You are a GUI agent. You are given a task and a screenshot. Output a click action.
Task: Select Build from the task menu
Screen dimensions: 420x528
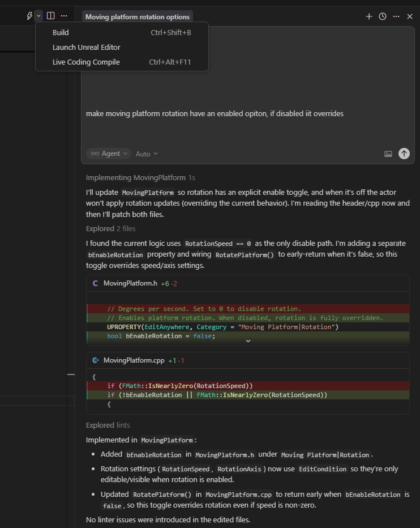tap(61, 32)
